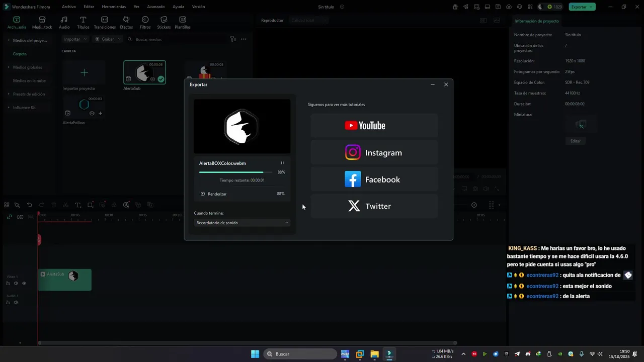Switch to the Transiciones tab
This screenshot has width=644, height=362.
[105, 23]
